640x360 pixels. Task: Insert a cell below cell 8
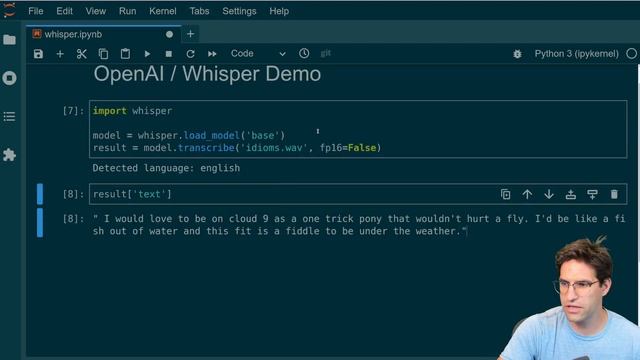point(592,194)
